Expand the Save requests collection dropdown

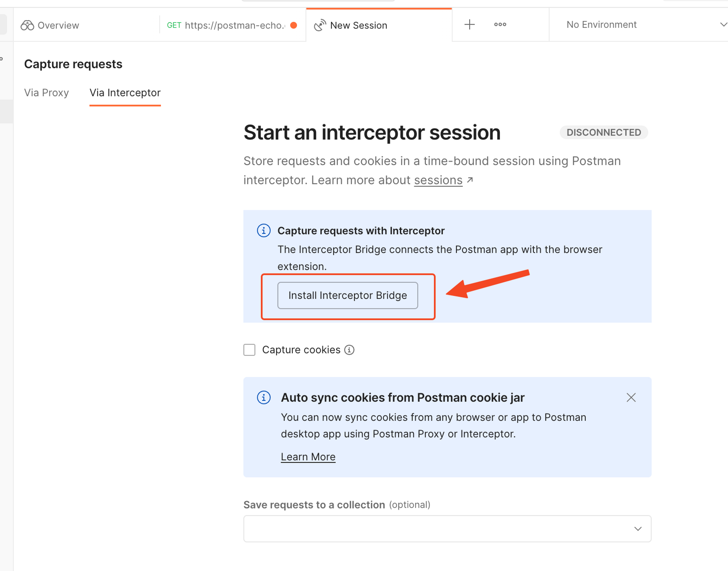tap(638, 528)
